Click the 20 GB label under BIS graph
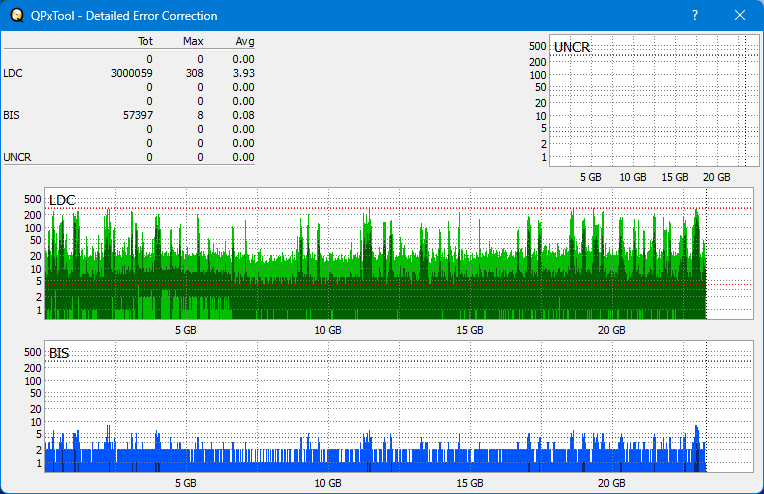The height and width of the screenshot is (494, 764). (611, 483)
